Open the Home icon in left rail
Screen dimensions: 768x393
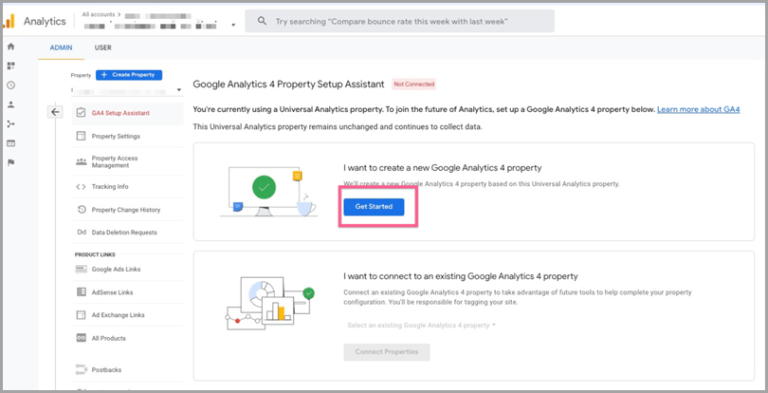(x=11, y=47)
